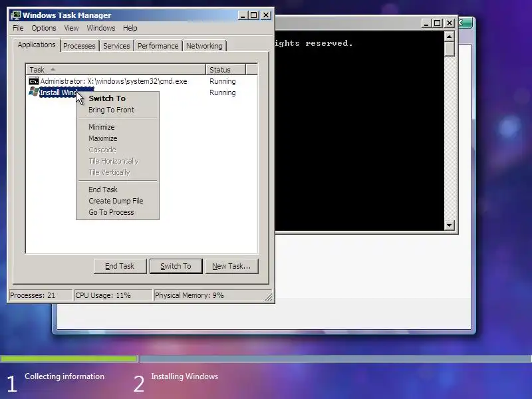Image resolution: width=532 pixels, height=399 pixels.
Task: Switch to the Networking tab
Action: click(x=204, y=46)
